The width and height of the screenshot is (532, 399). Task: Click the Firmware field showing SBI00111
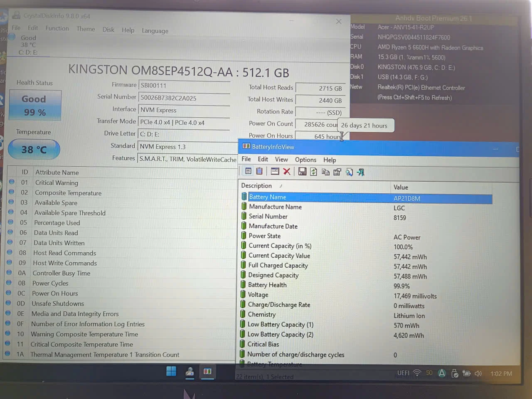pos(184,86)
